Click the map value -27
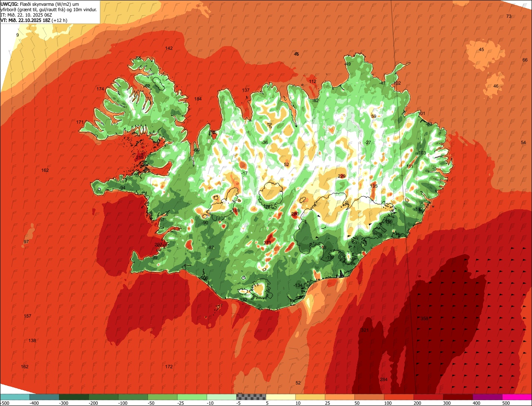Image resolution: width=532 pixels, height=406 pixels. (367, 142)
